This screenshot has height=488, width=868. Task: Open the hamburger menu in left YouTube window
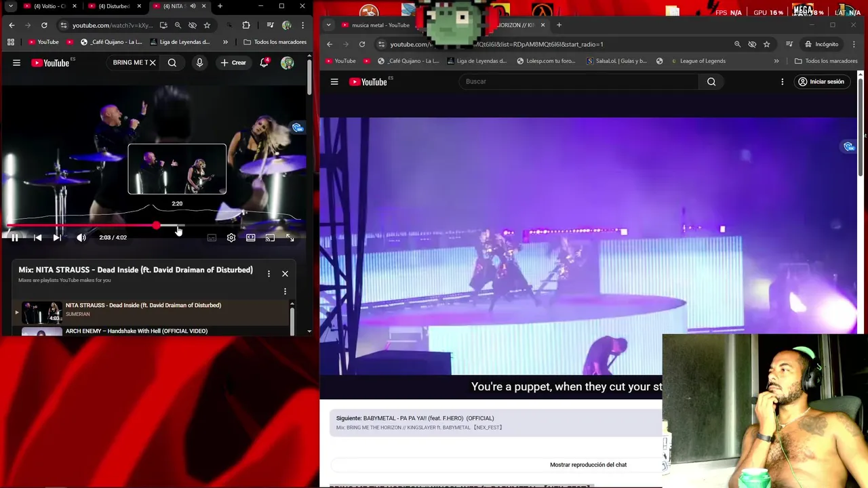(x=16, y=63)
